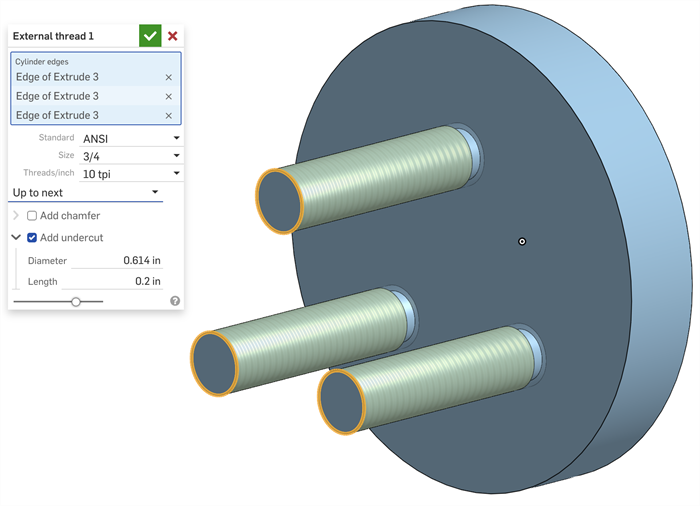
Task: Remove second Edge of Extrude 3 entry
Action: (169, 96)
